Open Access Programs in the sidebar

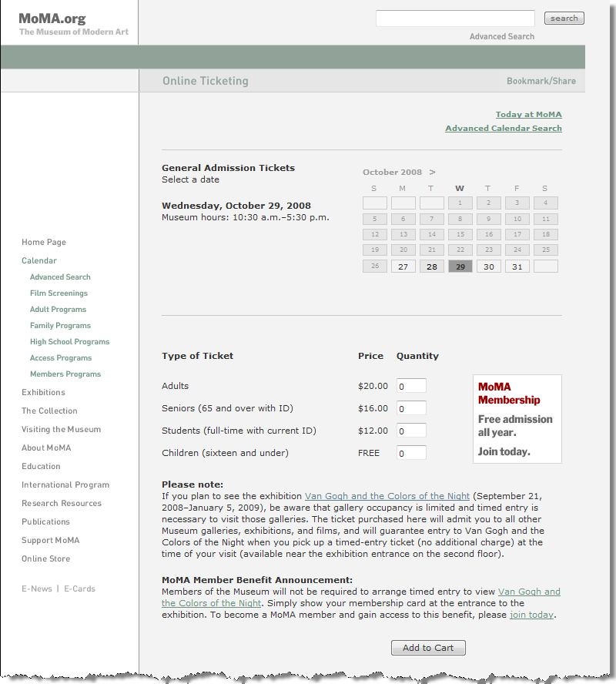61,357
